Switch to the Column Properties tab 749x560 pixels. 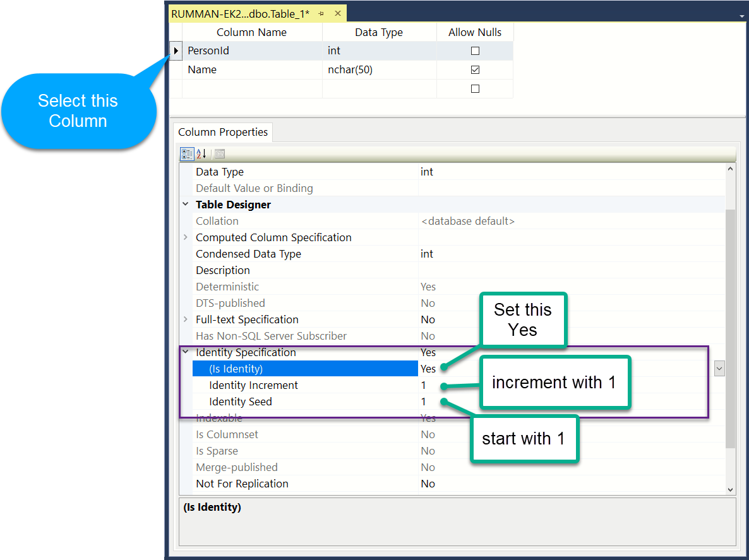[223, 132]
